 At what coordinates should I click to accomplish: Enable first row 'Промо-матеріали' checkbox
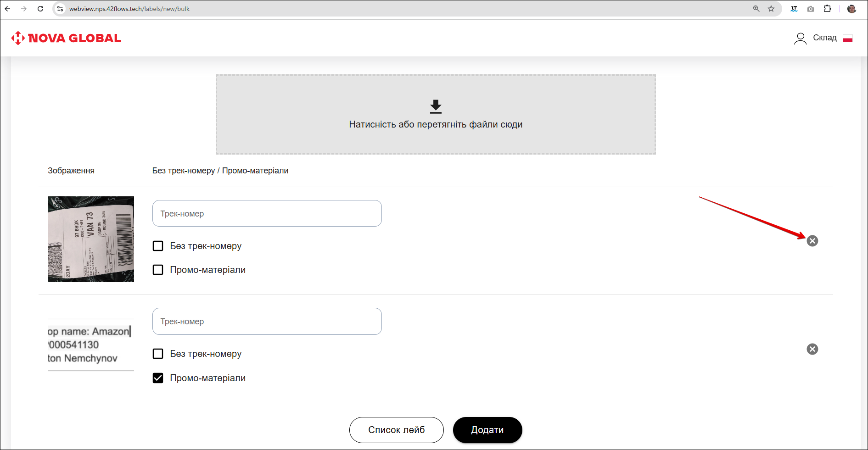coord(158,270)
